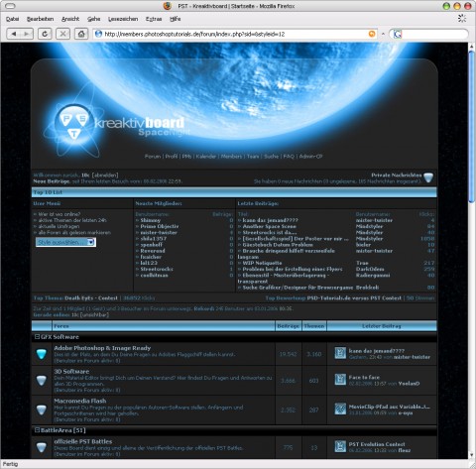Viewport: 476px width, 469px height.
Task: Go to the browser Home icon
Action: coord(81,34)
